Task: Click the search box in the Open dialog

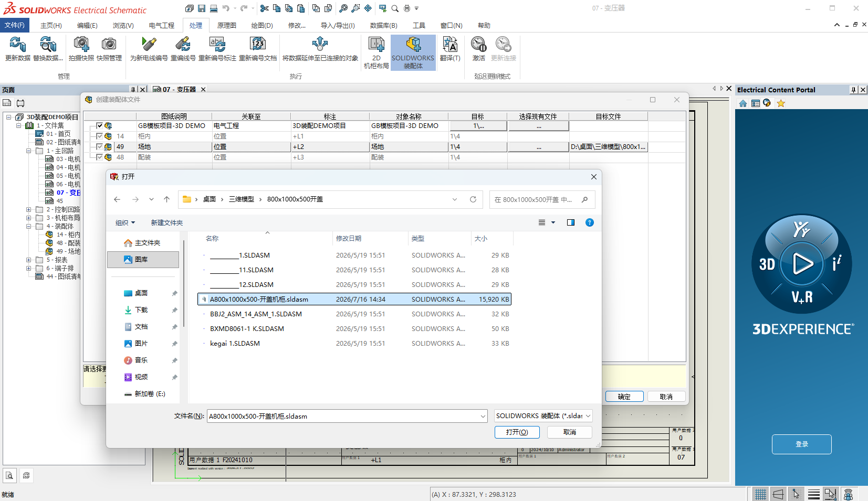Action: coord(542,199)
